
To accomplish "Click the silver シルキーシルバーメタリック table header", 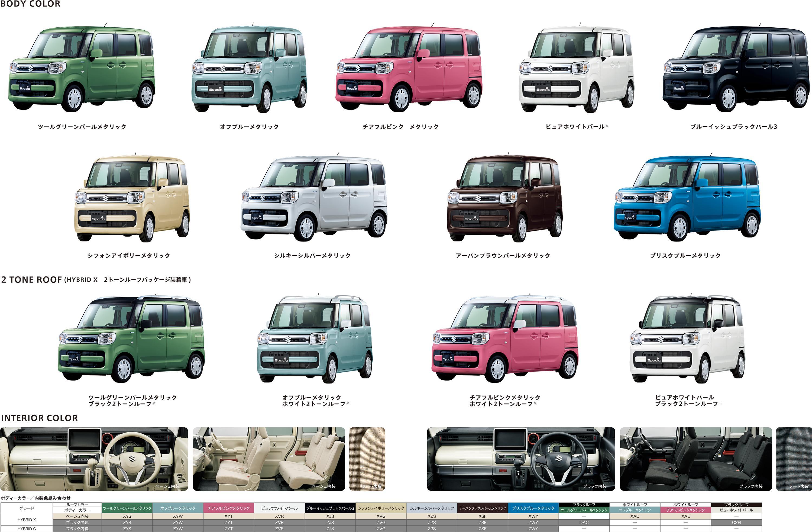I will 432,508.
